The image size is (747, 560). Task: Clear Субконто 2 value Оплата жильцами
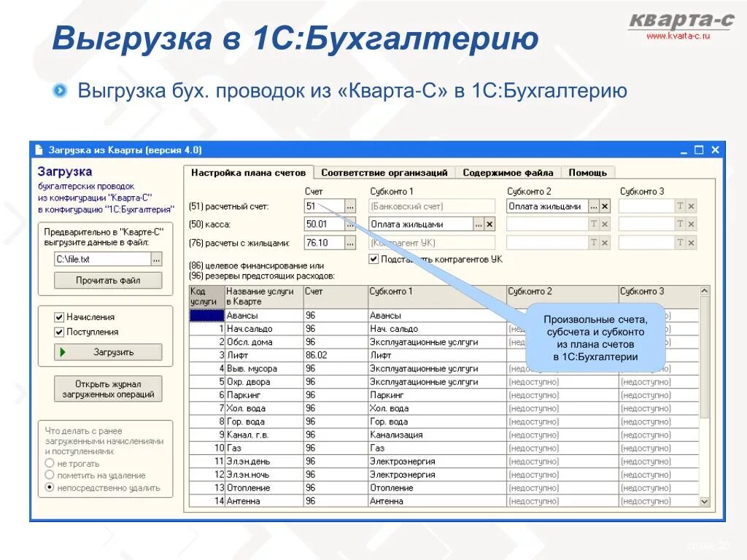[x=605, y=206]
